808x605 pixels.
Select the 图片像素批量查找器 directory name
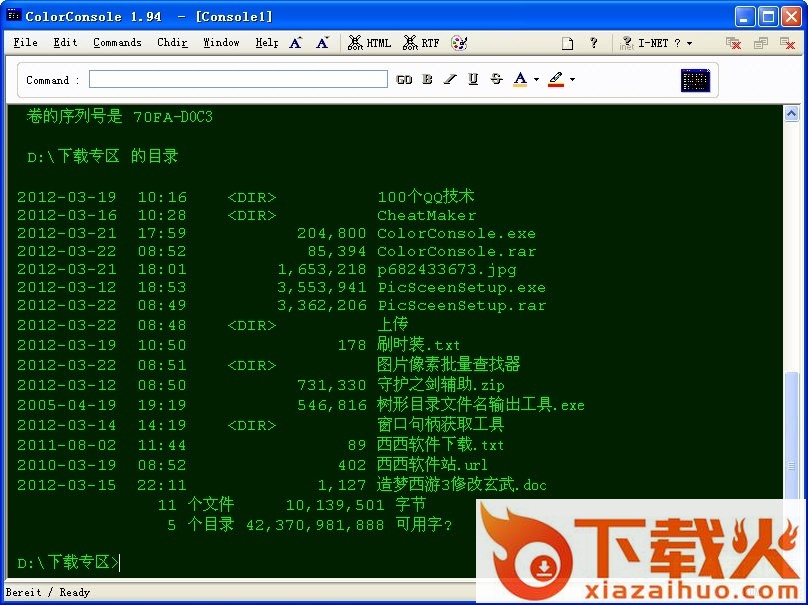[448, 364]
